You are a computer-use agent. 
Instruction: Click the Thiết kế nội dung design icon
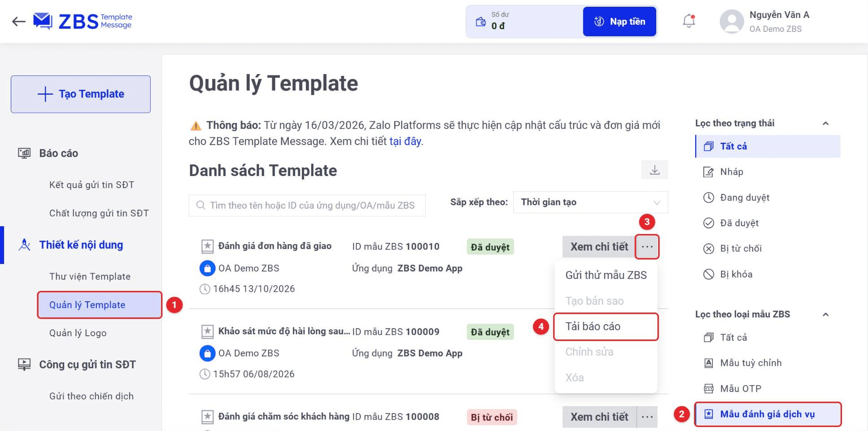click(24, 245)
